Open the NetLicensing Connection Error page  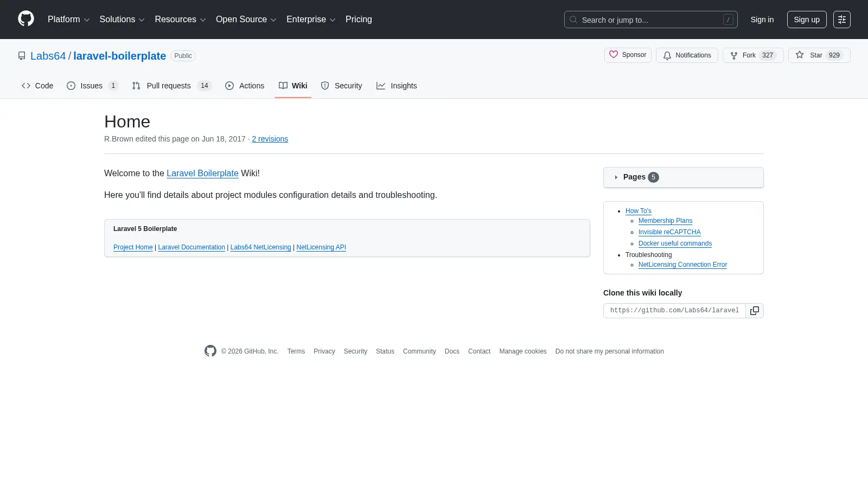click(x=682, y=265)
